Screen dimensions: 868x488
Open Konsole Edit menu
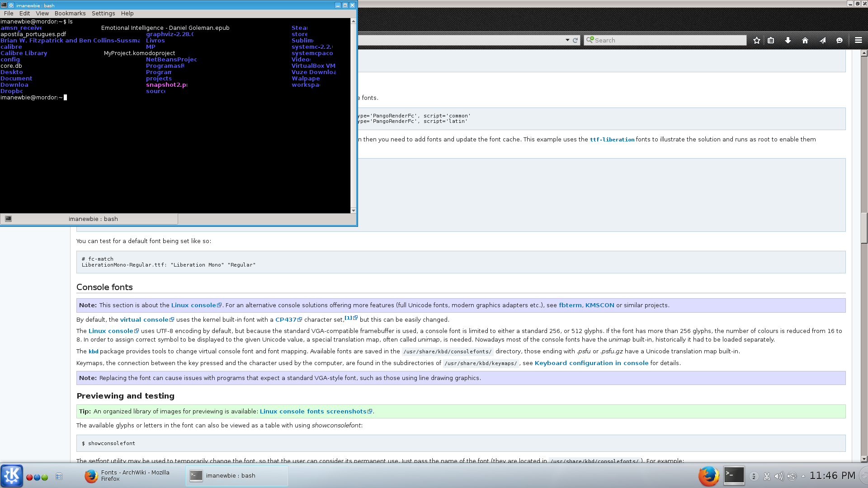[25, 14]
